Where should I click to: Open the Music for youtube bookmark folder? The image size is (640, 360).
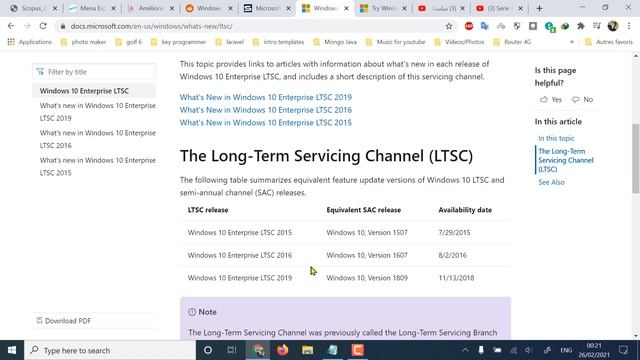395,42
